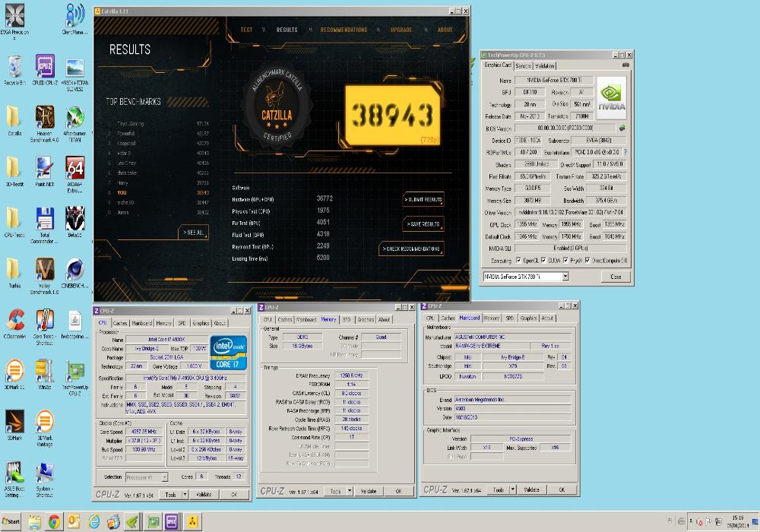
Task: Launch Total Commander desktop shortcut
Action: coord(45,226)
